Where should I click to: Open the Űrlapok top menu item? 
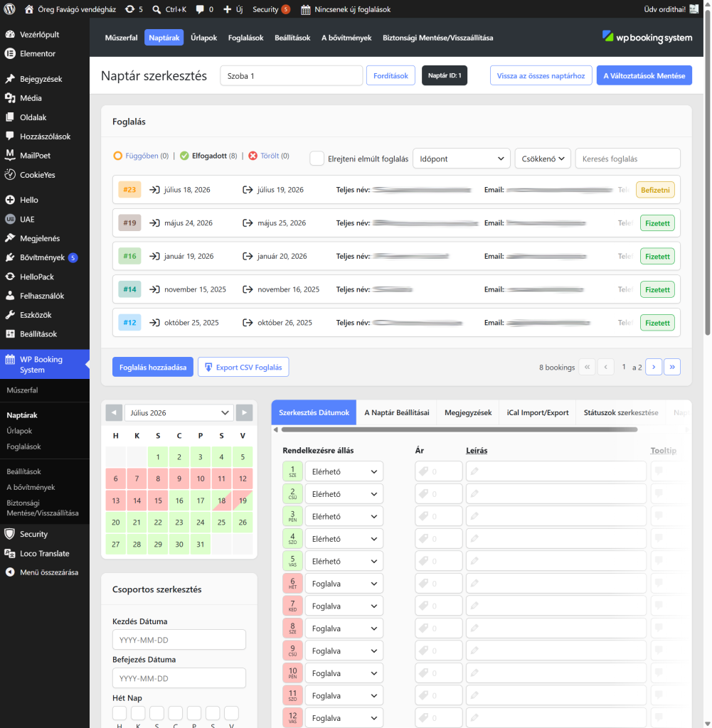tap(203, 38)
